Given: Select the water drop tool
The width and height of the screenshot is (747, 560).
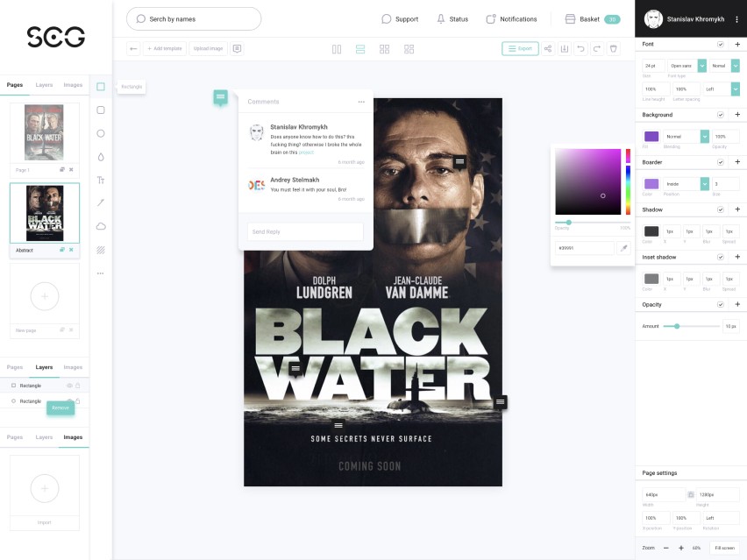Looking at the screenshot, I should pos(101,157).
